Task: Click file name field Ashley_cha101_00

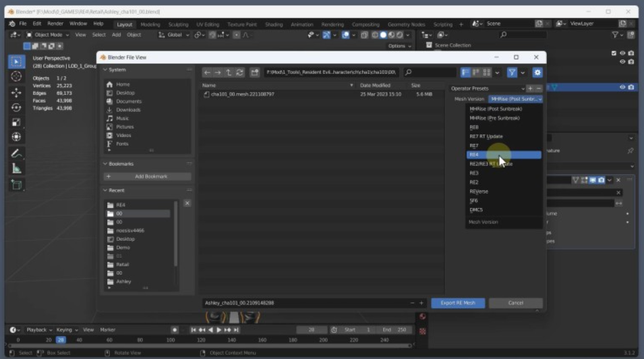Action: (305, 303)
